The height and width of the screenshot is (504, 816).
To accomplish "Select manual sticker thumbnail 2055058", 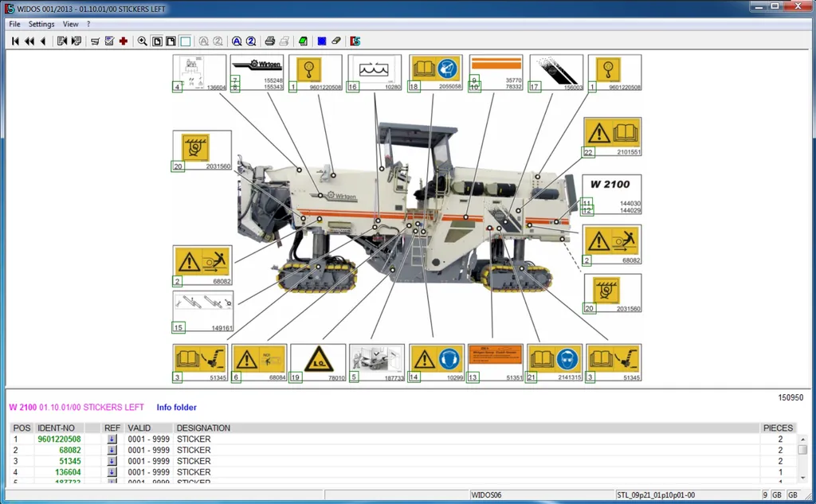I will point(436,72).
